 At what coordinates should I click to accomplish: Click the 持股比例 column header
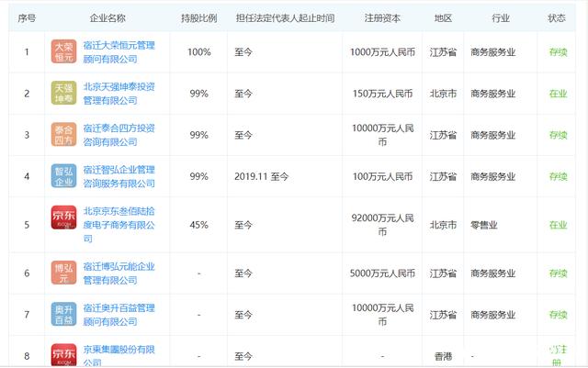pos(198,18)
